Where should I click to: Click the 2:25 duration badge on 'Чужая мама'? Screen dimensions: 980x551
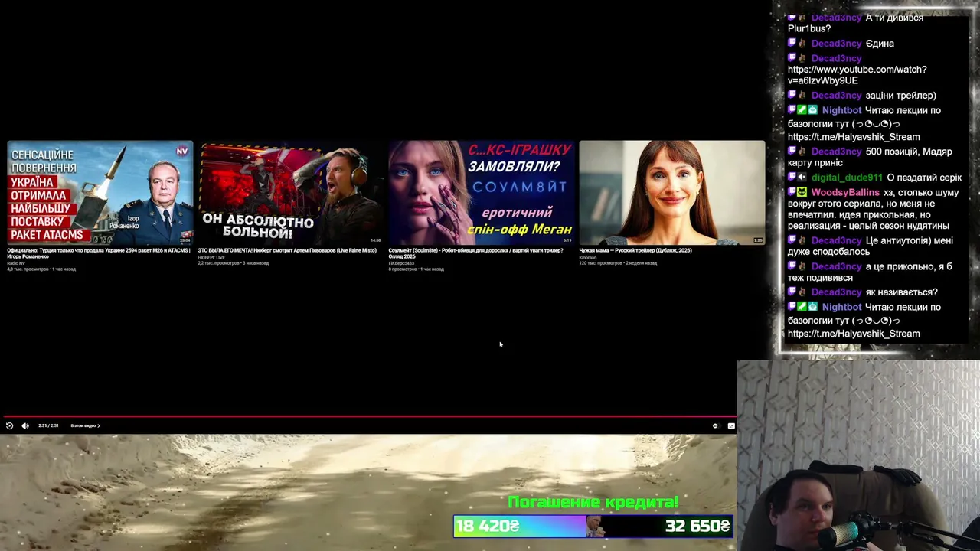point(758,240)
